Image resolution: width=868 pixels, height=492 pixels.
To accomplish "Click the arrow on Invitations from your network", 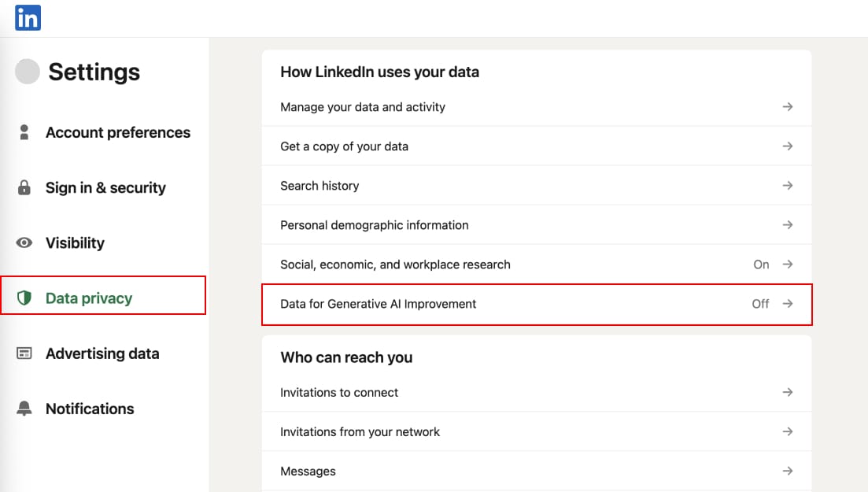I will [788, 431].
